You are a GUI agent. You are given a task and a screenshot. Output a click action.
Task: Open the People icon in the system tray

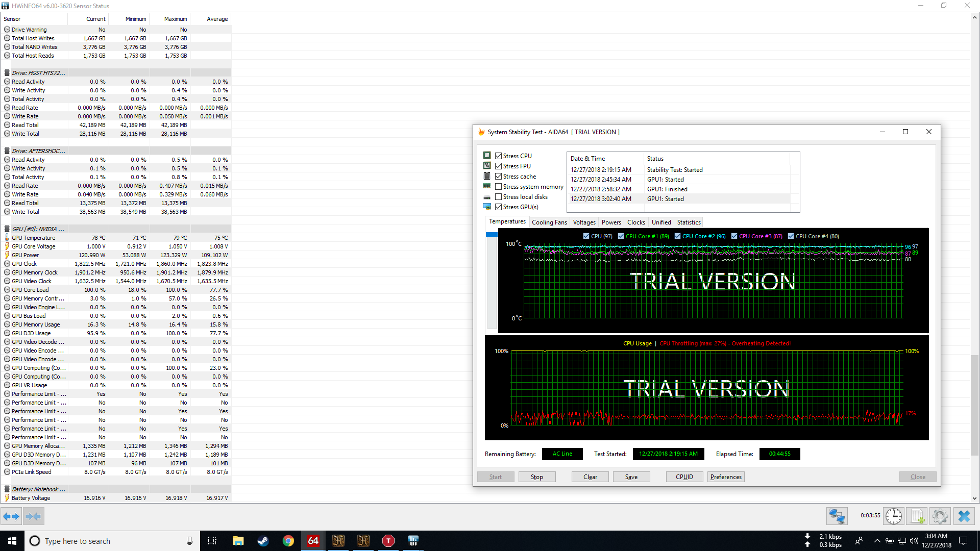(x=859, y=541)
